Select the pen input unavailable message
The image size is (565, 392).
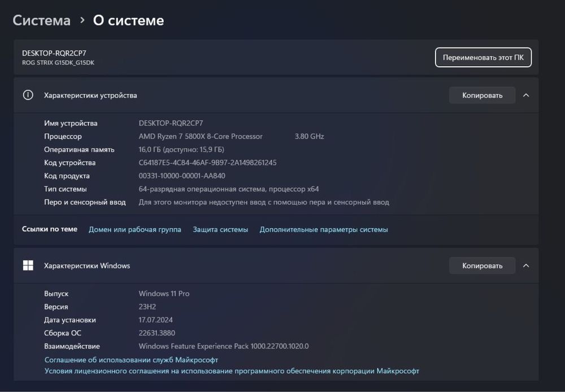pos(264,202)
